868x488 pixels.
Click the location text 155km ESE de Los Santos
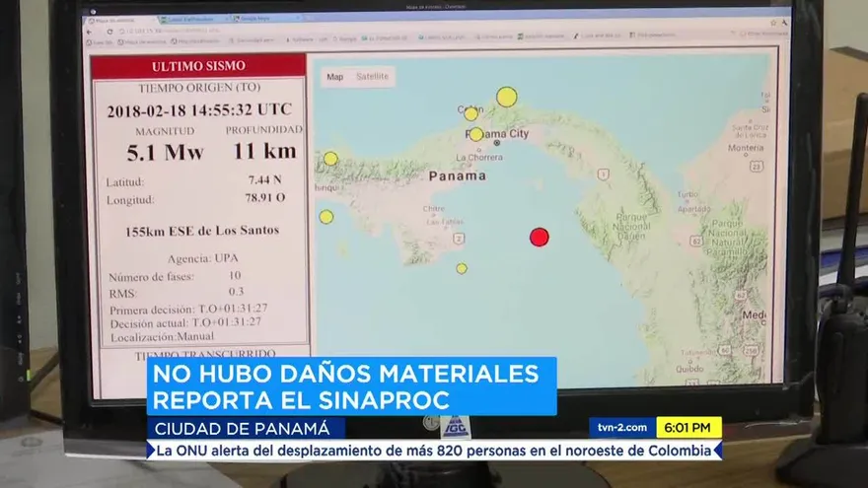pos(202,231)
